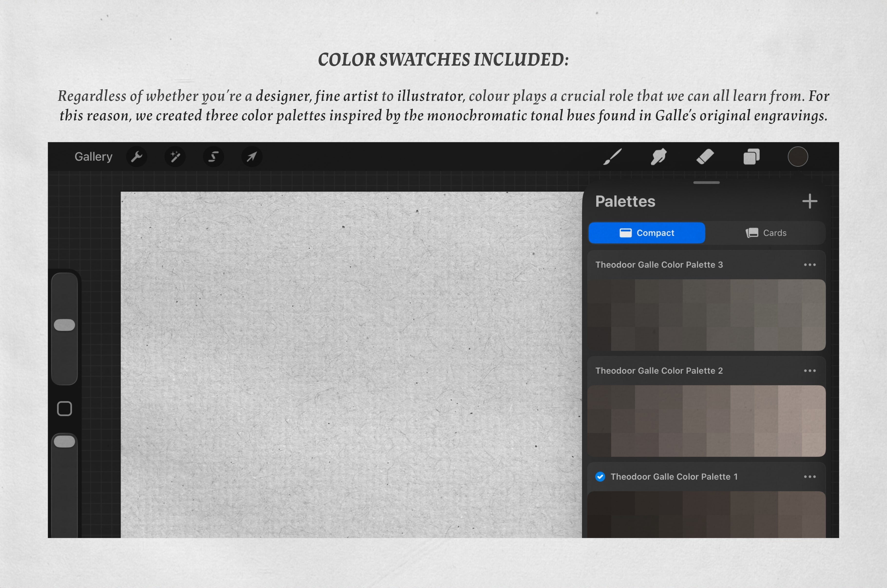Select the Smudge tool
This screenshot has height=588, width=887.
click(659, 157)
